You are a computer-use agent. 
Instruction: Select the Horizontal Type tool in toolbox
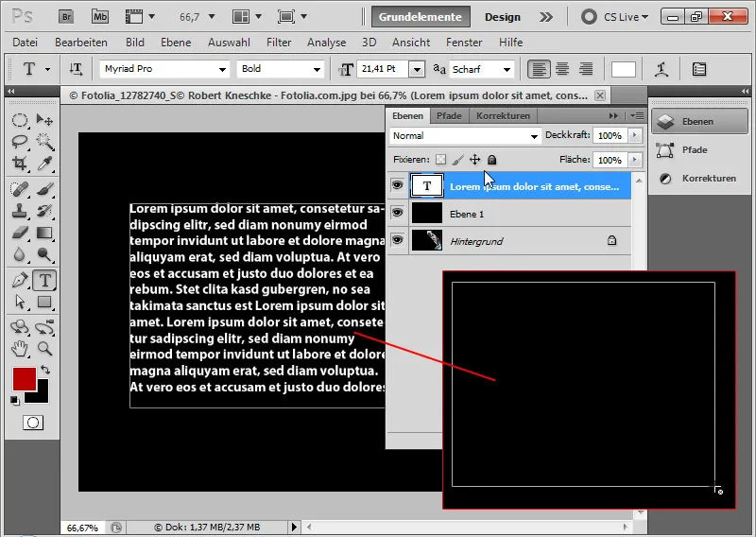44,281
